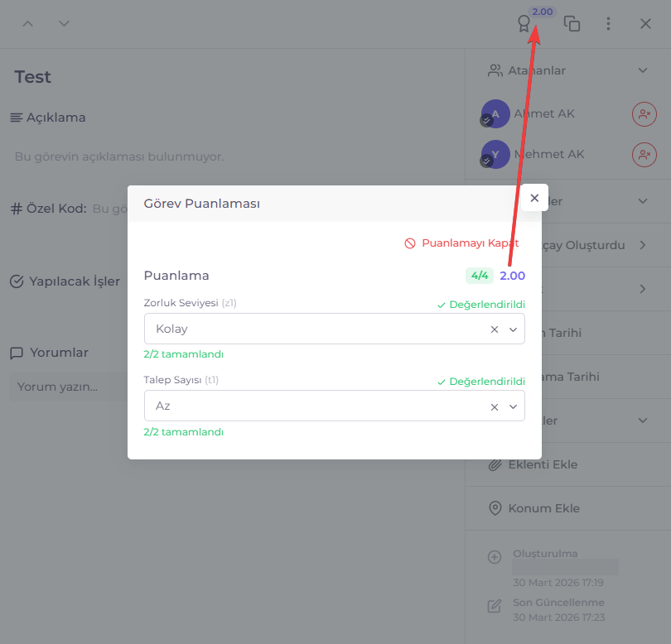This screenshot has width=671, height=644.
Task: Open the three-dot more options menu
Action: point(609,24)
